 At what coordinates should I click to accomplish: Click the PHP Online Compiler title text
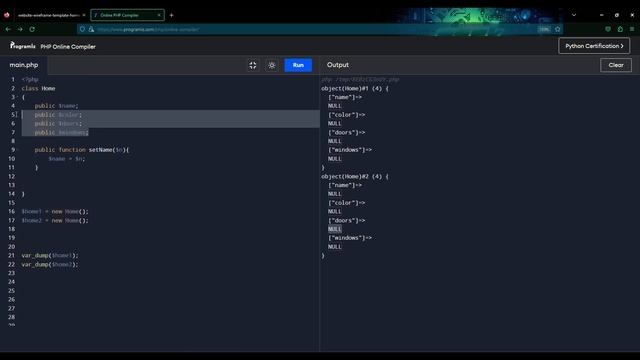68,47
